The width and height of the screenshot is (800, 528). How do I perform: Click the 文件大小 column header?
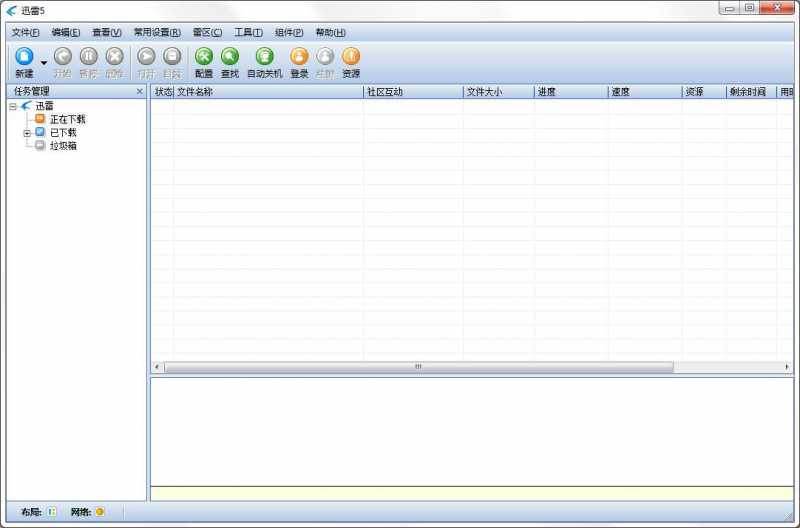497,92
